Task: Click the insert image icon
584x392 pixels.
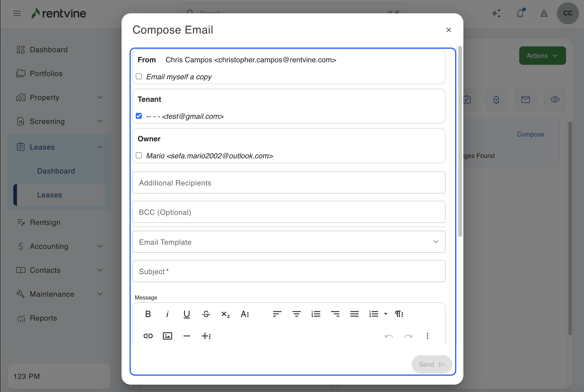Action: click(167, 336)
